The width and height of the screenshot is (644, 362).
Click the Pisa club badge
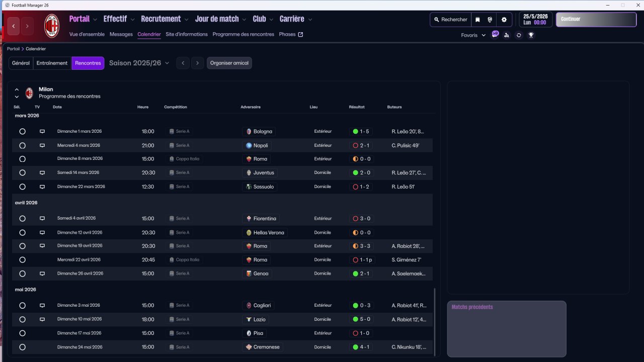[249, 333]
